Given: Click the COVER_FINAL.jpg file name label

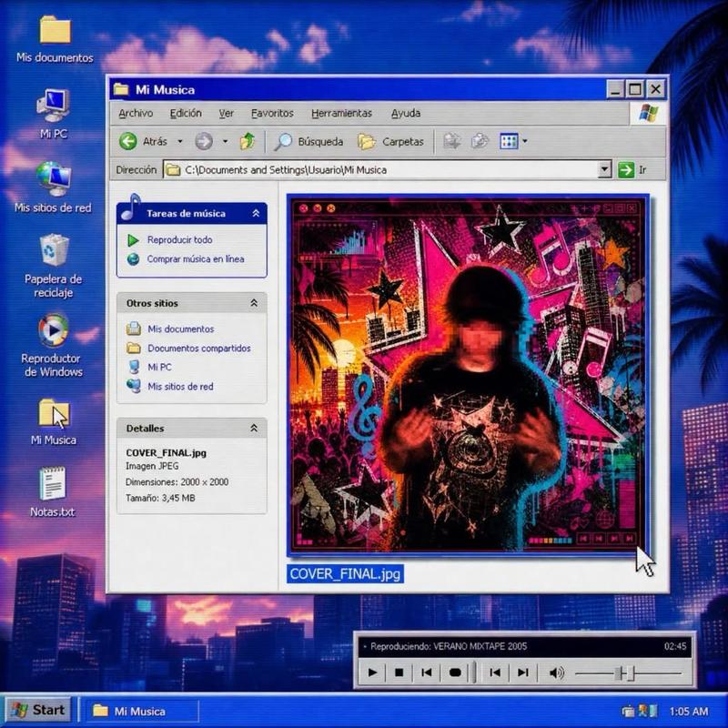Looking at the screenshot, I should coord(345,574).
